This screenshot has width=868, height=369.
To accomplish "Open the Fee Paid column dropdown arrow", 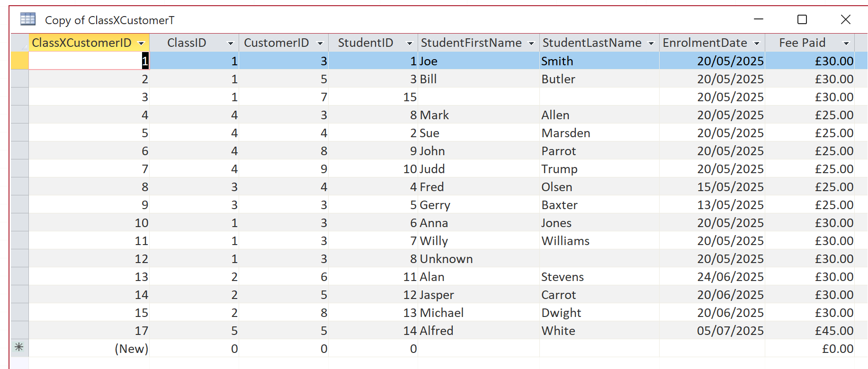I will pyautogui.click(x=846, y=44).
